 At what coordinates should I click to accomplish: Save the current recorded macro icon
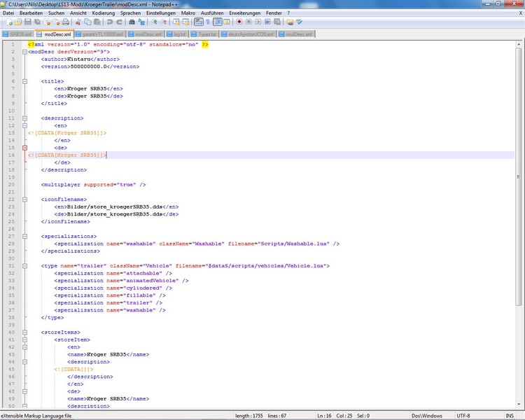click(x=277, y=22)
